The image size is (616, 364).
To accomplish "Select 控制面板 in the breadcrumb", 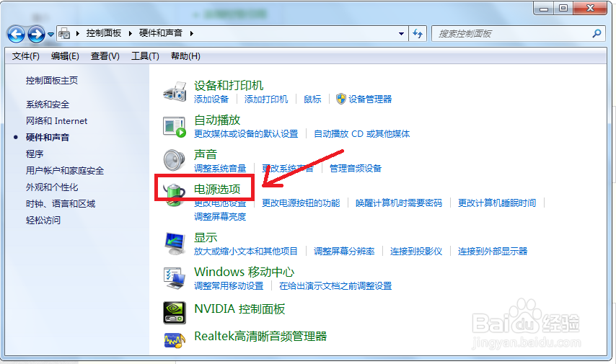I will coord(104,33).
